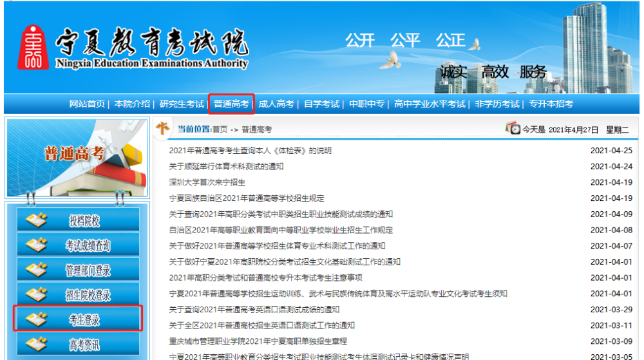Open article 关于做好宁夏2021年高职院校分类考试招生文化基础测试工作的通知
Image resolution: width=644 pixels, height=360 pixels.
(285, 262)
